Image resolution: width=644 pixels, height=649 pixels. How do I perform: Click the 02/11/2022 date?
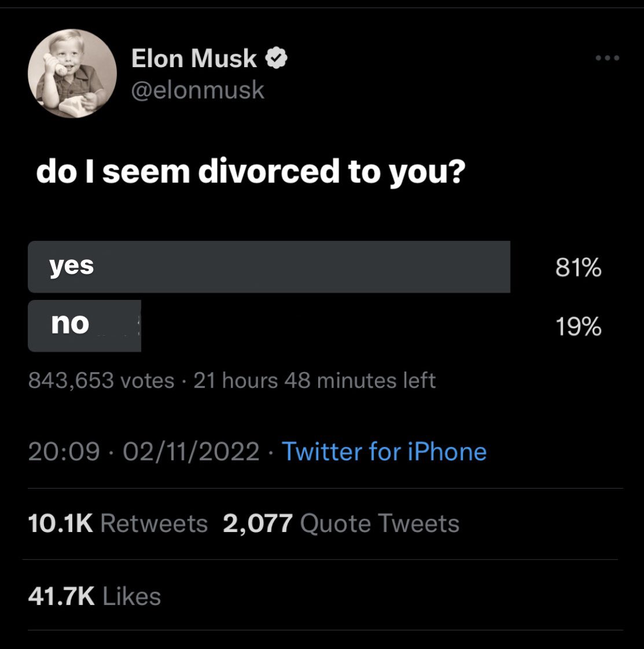[191, 451]
